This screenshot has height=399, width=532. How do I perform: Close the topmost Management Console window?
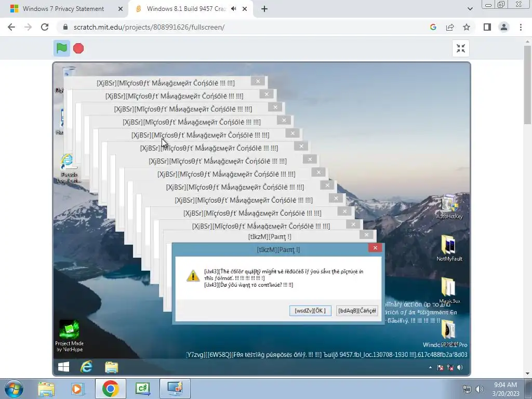pyautogui.click(x=258, y=81)
